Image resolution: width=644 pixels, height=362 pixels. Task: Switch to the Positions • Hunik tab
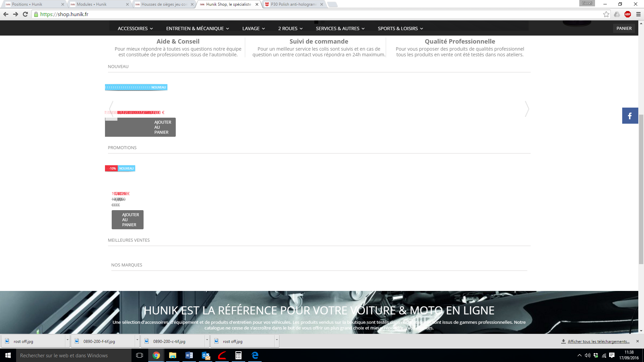pos(33,4)
